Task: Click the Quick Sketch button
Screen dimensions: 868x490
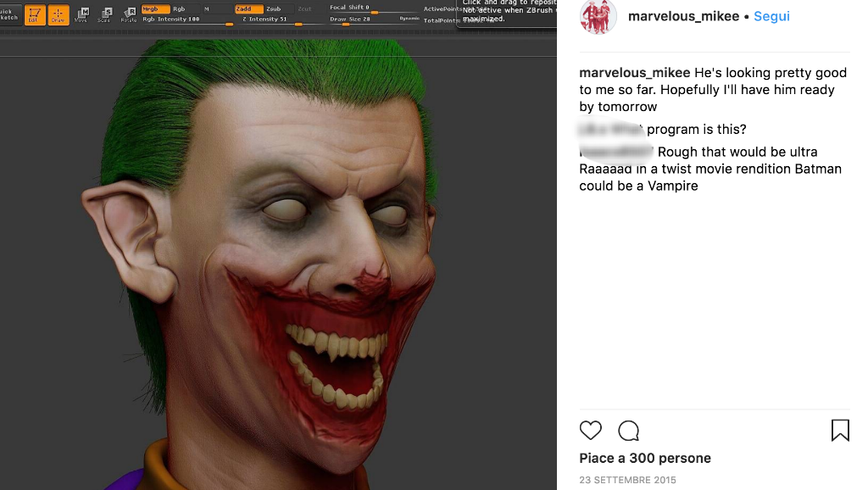Action: (x=9, y=14)
